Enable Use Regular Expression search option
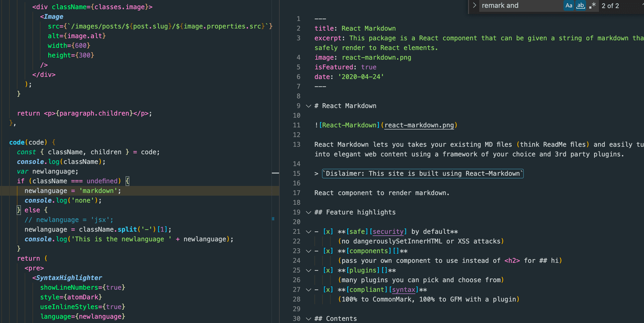 click(591, 5)
